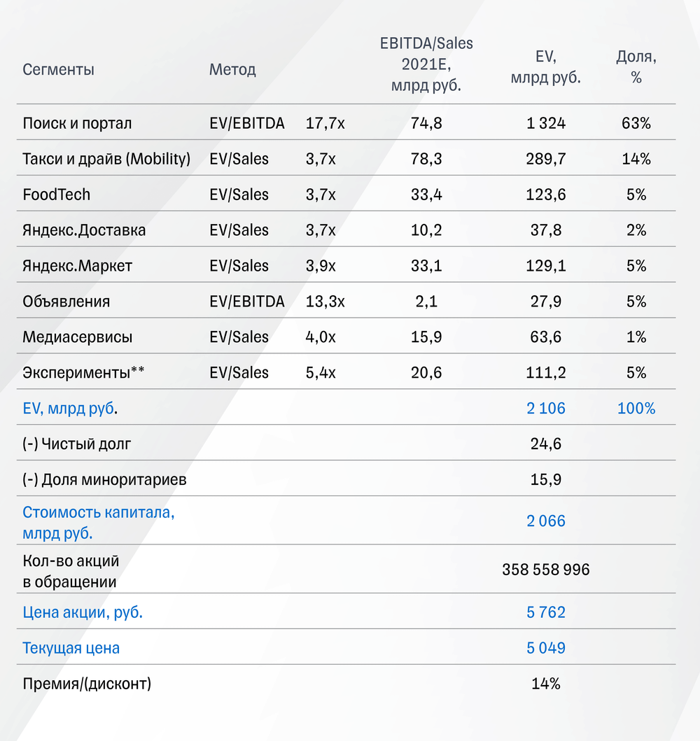
Task: Select the '(-) Чистый долг' row label
Action: point(76,444)
